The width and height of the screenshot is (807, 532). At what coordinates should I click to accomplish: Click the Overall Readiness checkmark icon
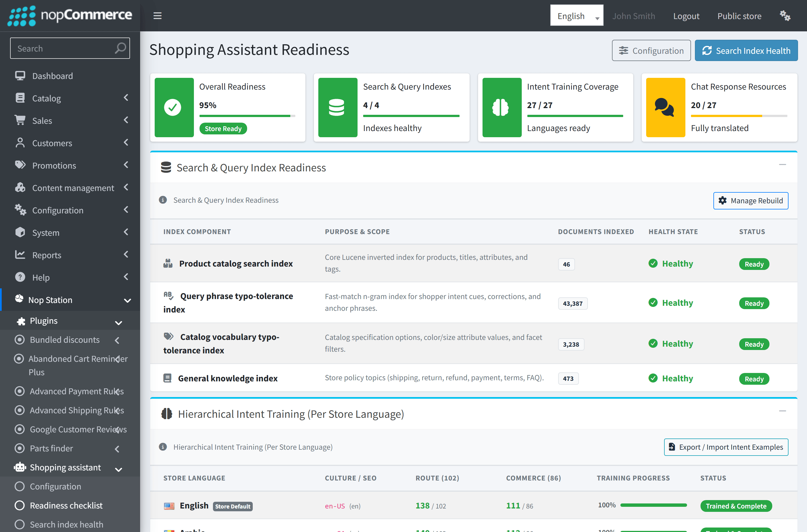click(172, 107)
